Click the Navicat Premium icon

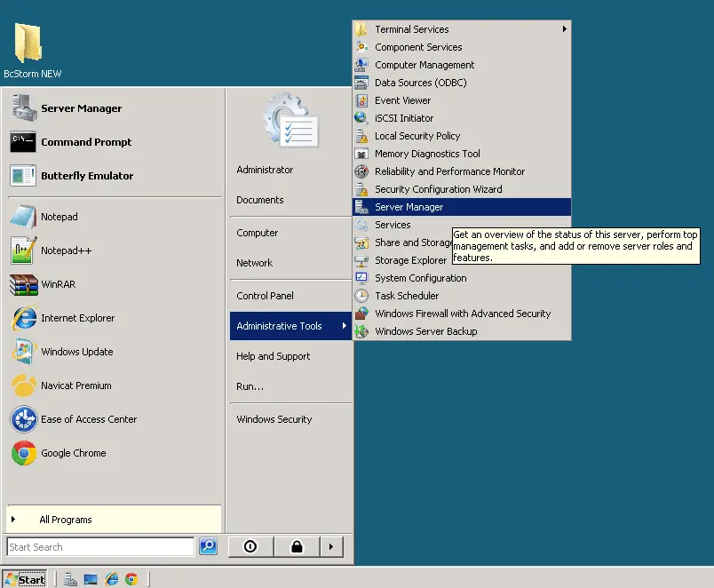24,385
